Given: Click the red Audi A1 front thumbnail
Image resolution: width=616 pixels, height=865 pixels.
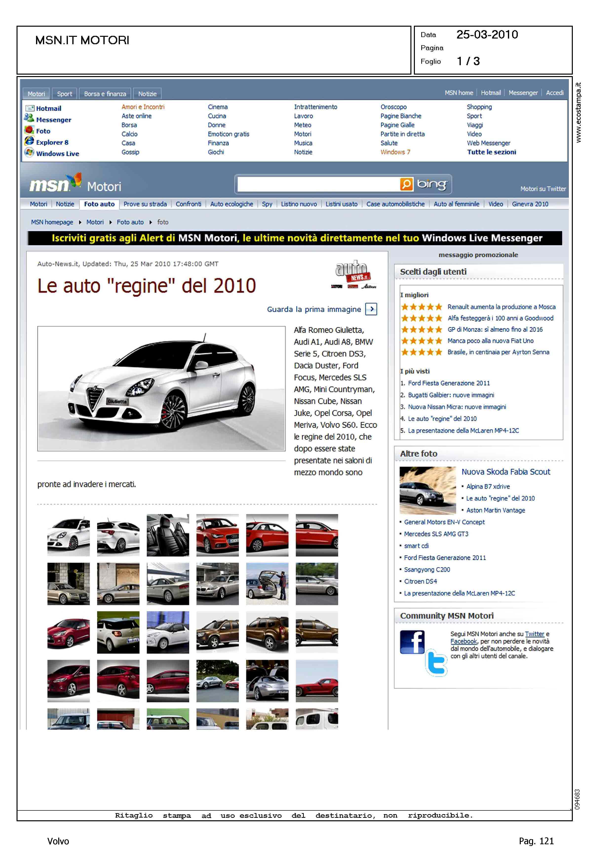Looking at the screenshot, I should 217,535.
